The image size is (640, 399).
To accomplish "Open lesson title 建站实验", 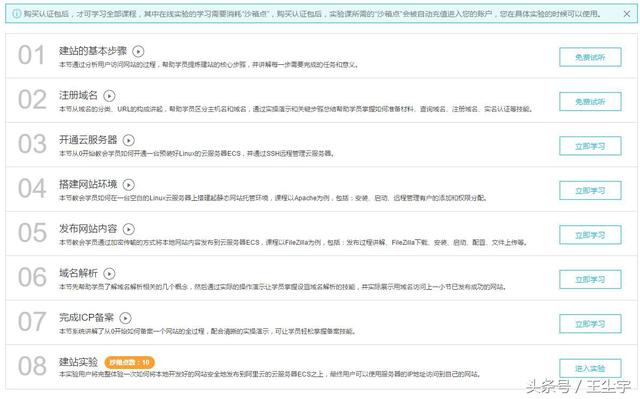I will (x=78, y=362).
